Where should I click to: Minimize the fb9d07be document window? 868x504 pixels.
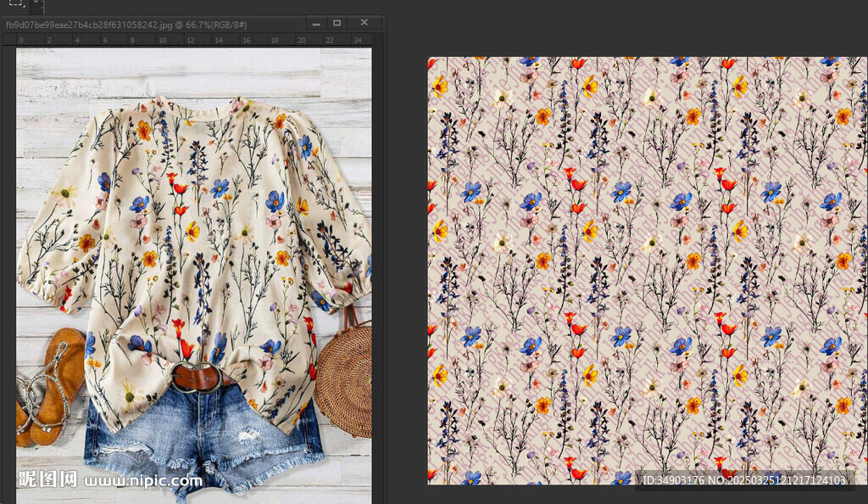(315, 23)
